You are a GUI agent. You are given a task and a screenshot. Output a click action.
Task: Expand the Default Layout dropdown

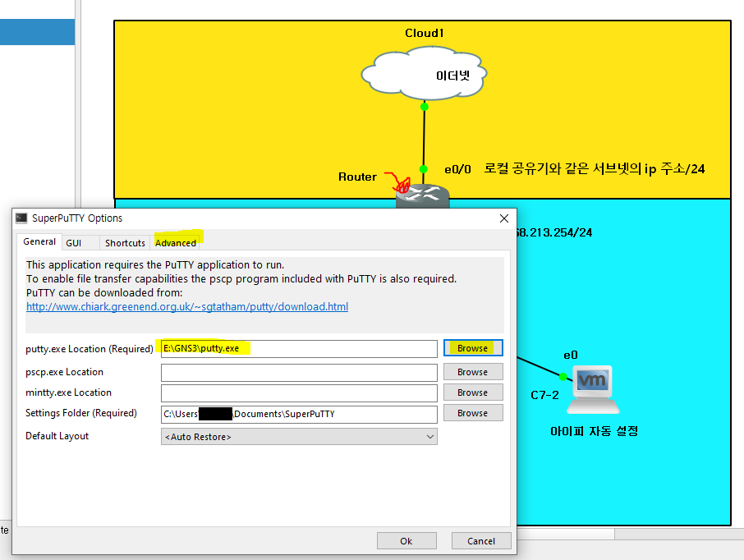[299, 437]
